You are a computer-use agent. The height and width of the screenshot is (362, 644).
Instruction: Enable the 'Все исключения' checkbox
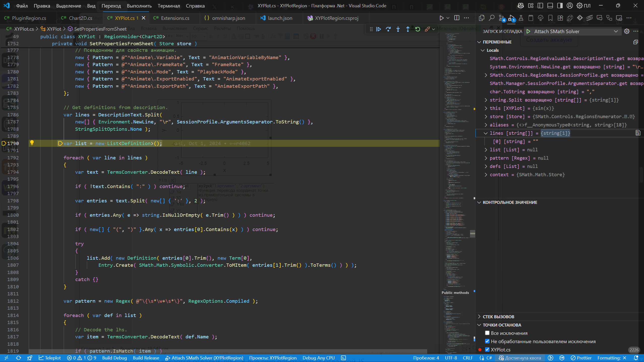[487, 333]
